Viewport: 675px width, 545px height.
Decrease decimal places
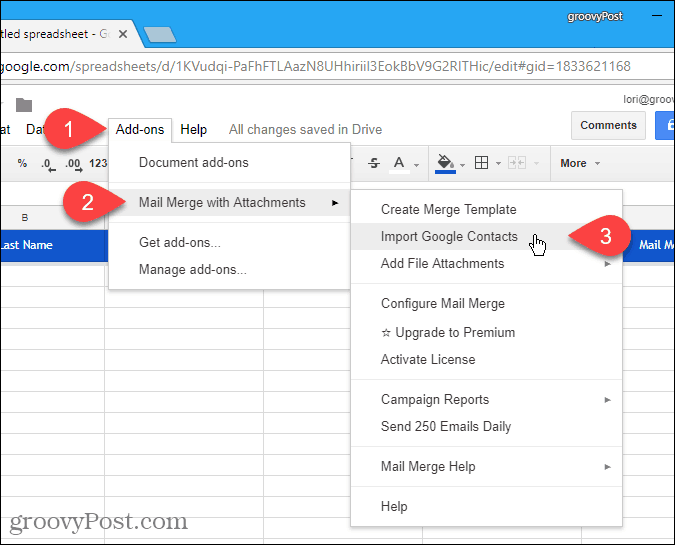(48, 164)
